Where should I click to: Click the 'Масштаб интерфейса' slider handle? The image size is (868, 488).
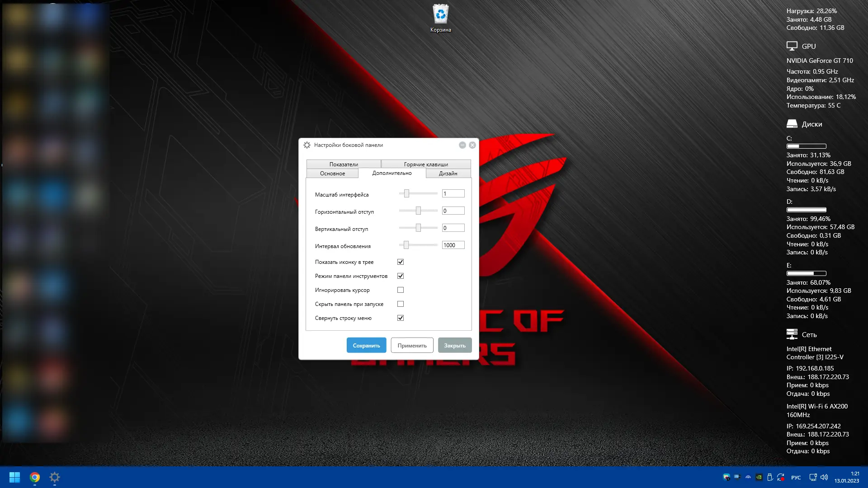(x=406, y=194)
